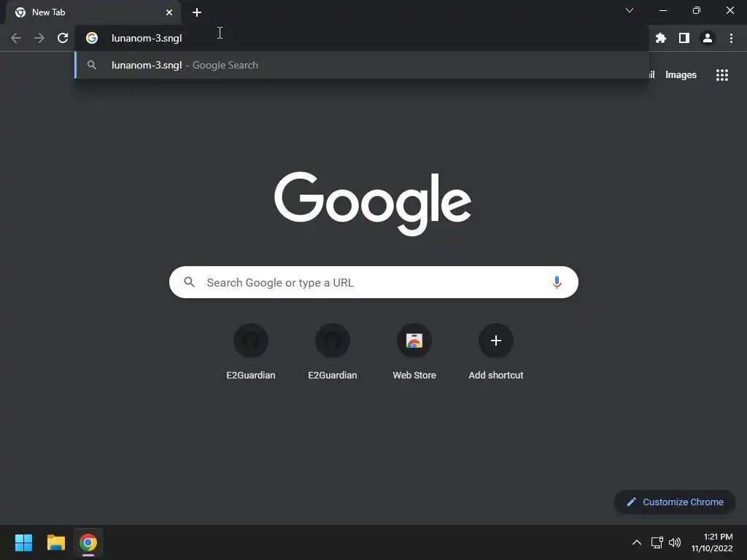Pick the lunanom-3.sngl Google Search suggestion

pyautogui.click(x=362, y=65)
